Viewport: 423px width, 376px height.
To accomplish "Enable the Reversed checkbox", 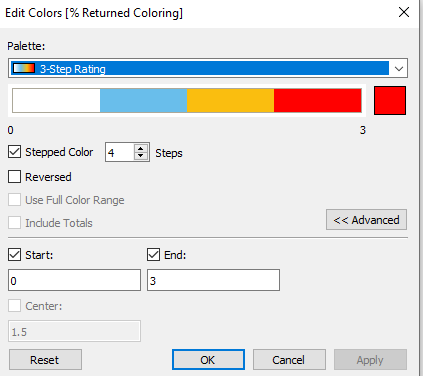I will click(15, 177).
